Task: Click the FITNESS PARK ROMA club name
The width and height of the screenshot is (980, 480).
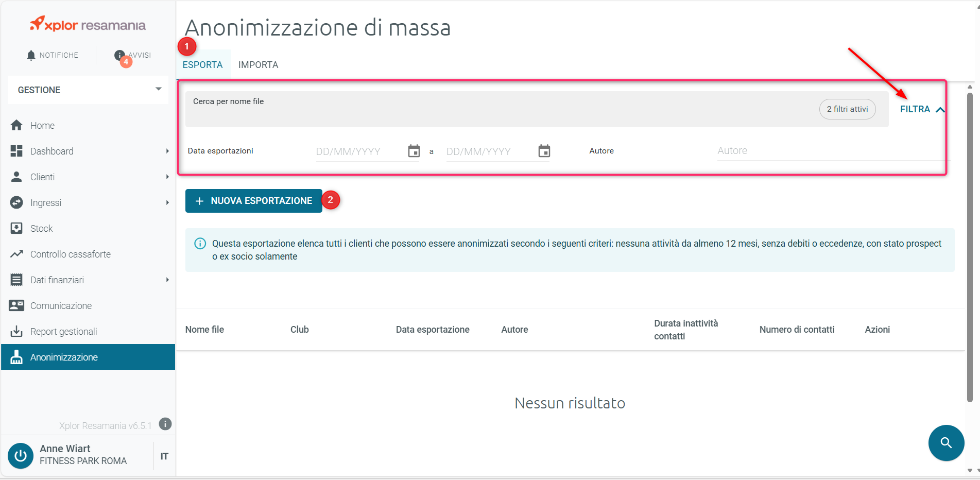Action: pyautogui.click(x=83, y=461)
